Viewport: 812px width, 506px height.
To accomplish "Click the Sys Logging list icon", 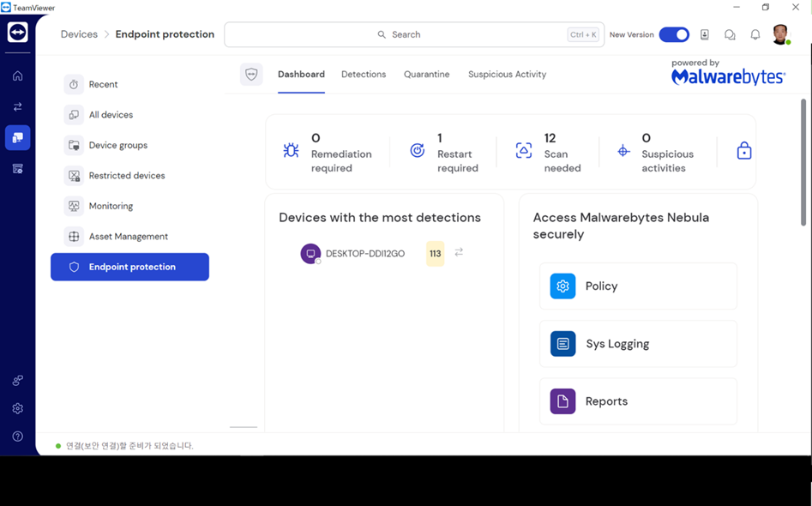I will 562,344.
